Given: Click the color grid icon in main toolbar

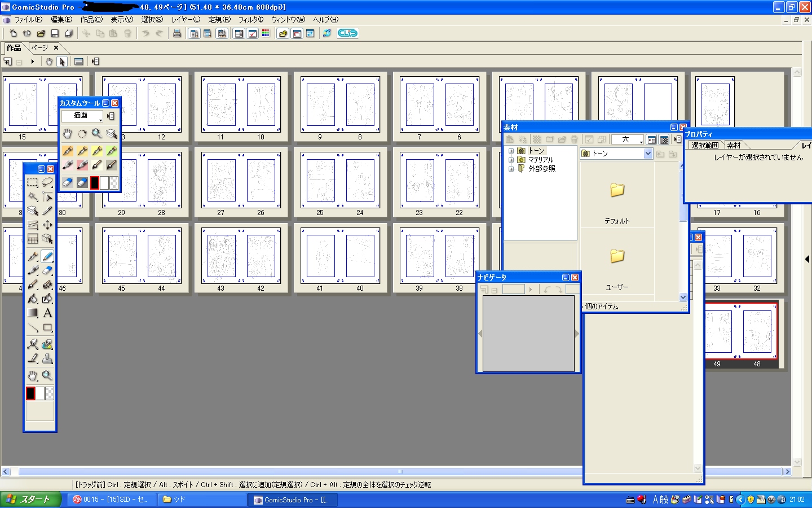Looking at the screenshot, I should [x=266, y=33].
